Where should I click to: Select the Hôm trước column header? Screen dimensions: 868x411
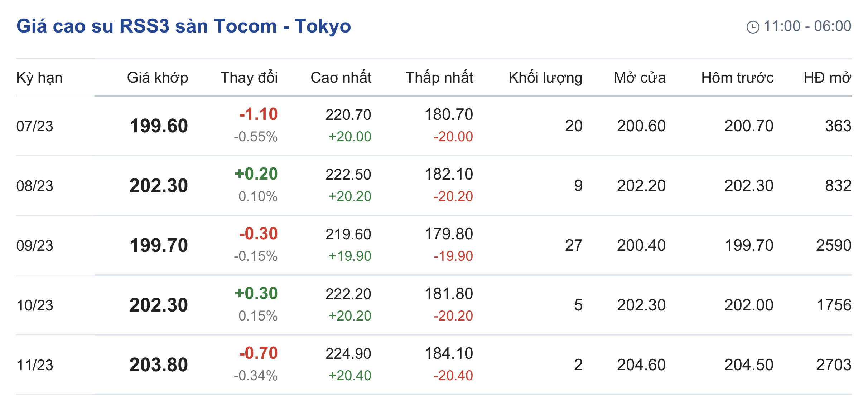tap(737, 78)
